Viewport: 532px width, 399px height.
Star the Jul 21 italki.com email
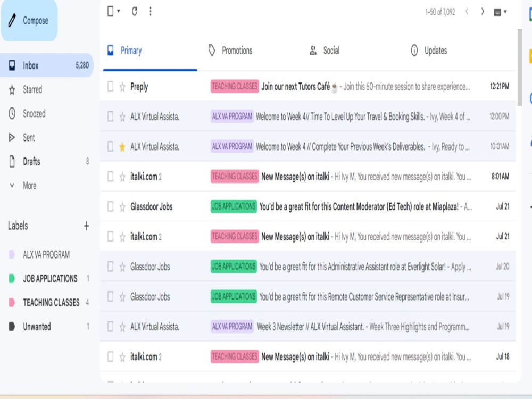pos(122,237)
